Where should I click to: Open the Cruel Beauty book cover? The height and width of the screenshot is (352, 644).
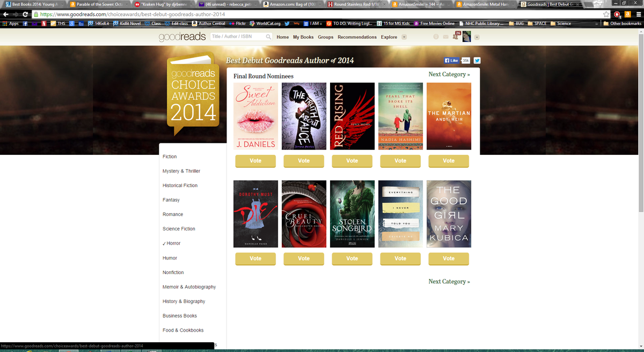304,214
